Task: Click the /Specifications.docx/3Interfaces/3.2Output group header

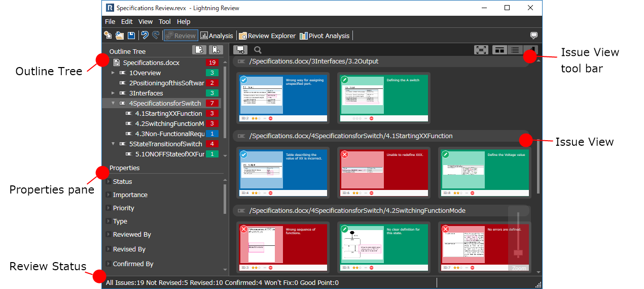Action: click(x=381, y=61)
